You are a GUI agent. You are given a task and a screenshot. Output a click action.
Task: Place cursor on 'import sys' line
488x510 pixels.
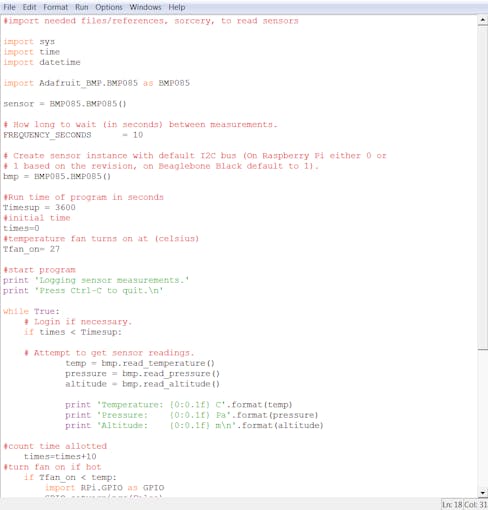(29, 42)
